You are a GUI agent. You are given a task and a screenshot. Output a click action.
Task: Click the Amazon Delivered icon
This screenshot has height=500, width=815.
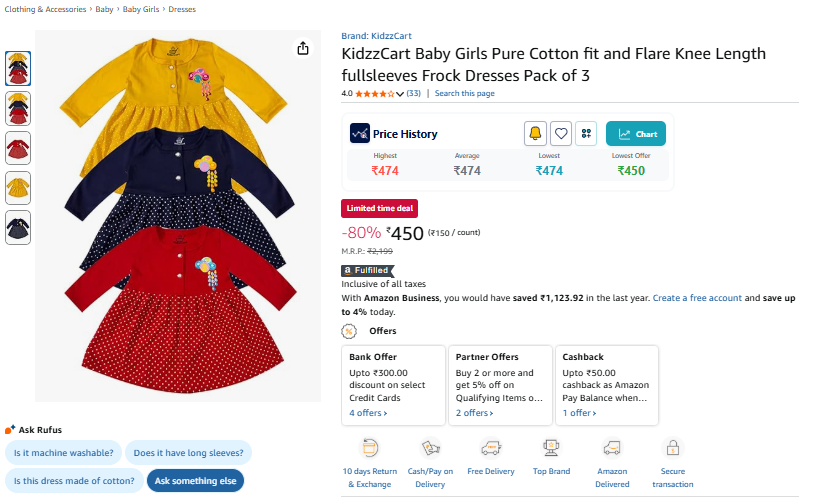[612, 448]
